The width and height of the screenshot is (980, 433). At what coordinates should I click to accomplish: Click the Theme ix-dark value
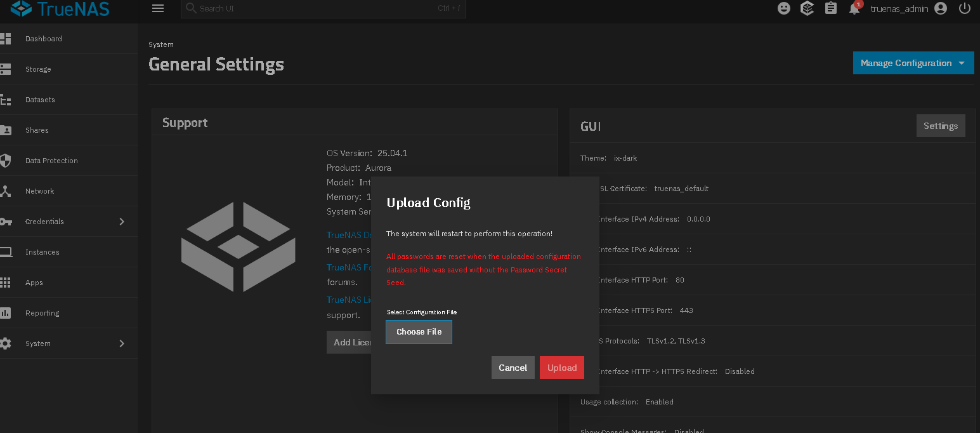coord(625,158)
